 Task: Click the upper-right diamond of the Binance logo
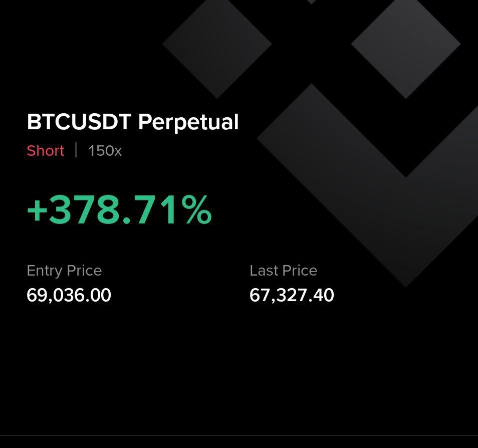point(406,44)
